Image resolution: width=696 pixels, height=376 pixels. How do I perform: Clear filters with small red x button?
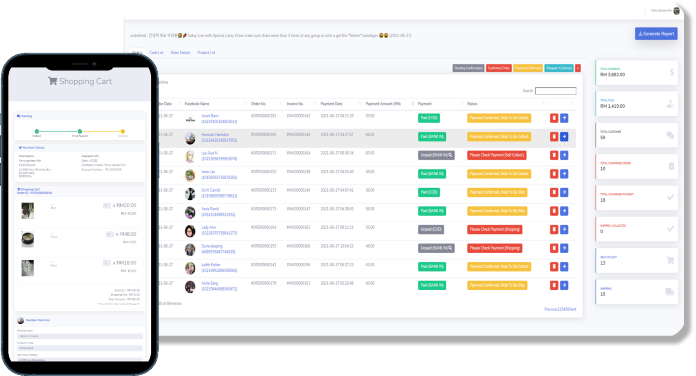(578, 68)
